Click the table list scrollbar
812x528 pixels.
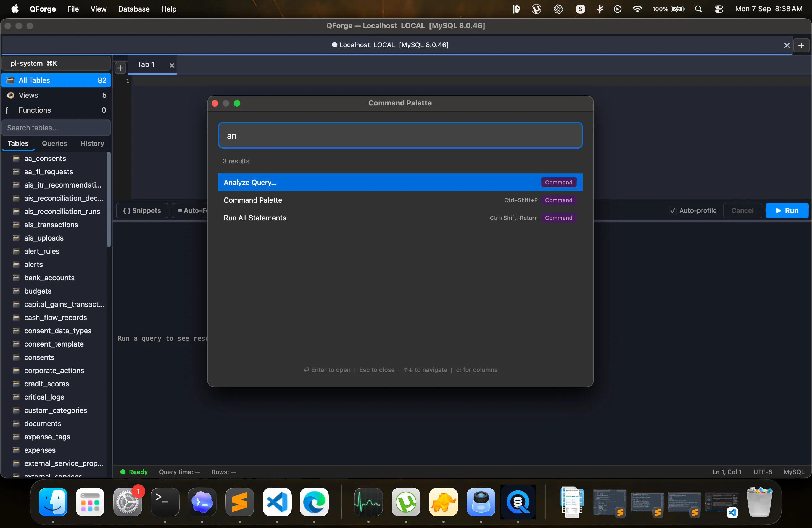point(109,200)
